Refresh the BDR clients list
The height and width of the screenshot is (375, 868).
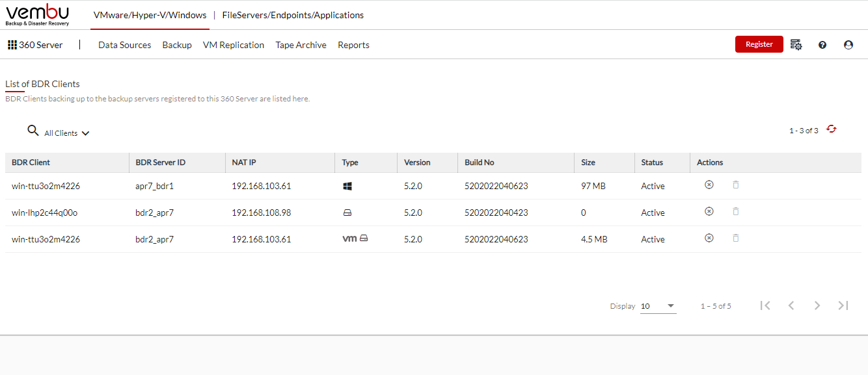coord(832,129)
